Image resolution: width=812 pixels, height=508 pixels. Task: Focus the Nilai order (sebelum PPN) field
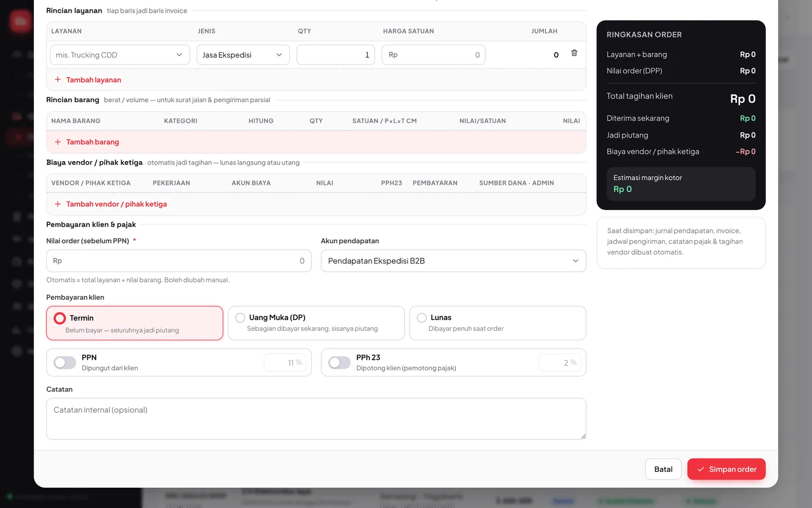pyautogui.click(x=179, y=261)
